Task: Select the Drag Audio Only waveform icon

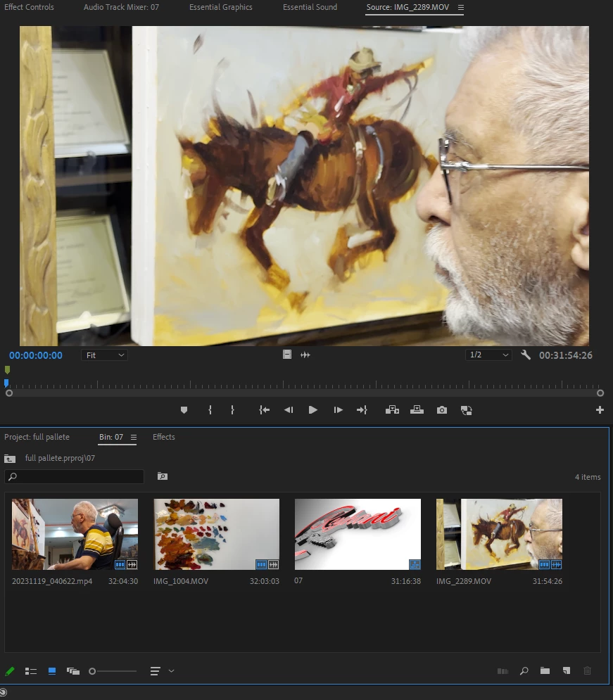Action: point(305,355)
